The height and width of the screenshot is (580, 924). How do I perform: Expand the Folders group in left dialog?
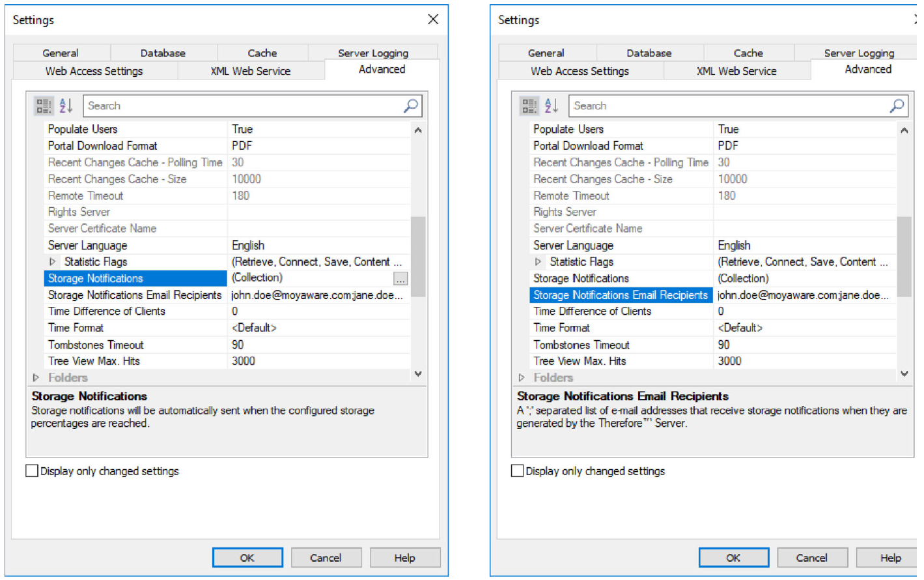point(36,377)
